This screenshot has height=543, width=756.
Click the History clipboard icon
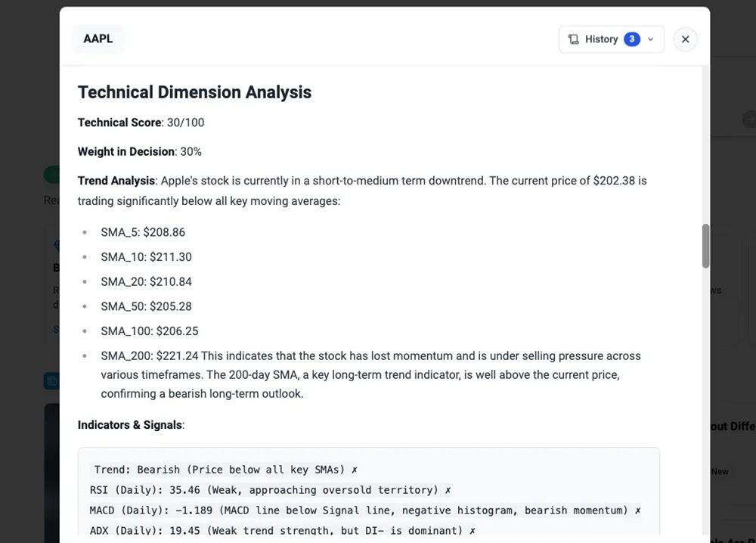[574, 39]
